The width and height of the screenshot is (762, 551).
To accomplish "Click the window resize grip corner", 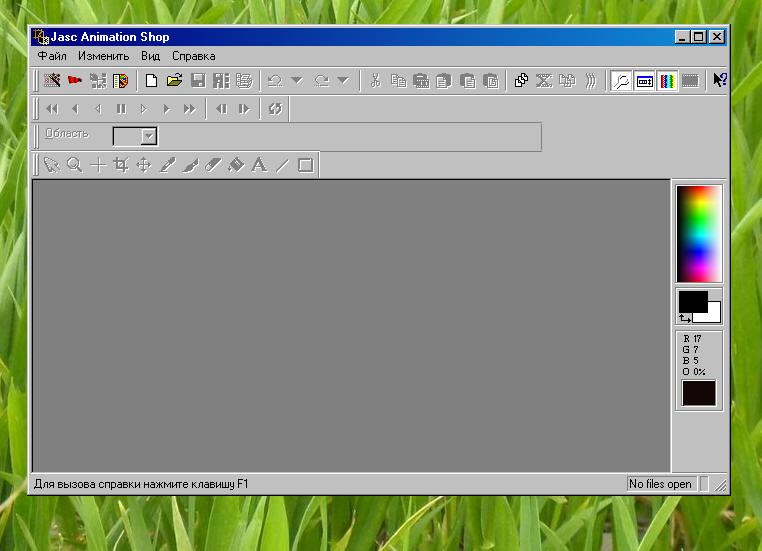I will coord(721,485).
